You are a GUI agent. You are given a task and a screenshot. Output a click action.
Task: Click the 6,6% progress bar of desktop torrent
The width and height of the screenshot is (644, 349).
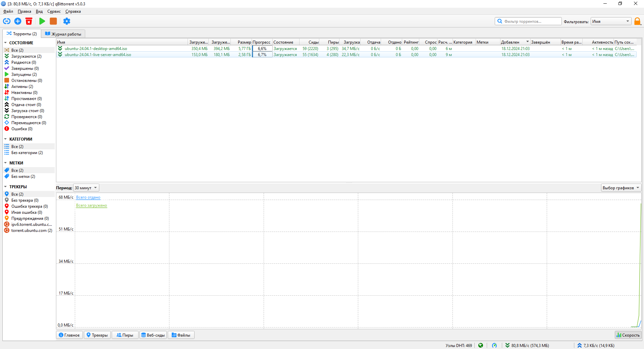(262, 49)
